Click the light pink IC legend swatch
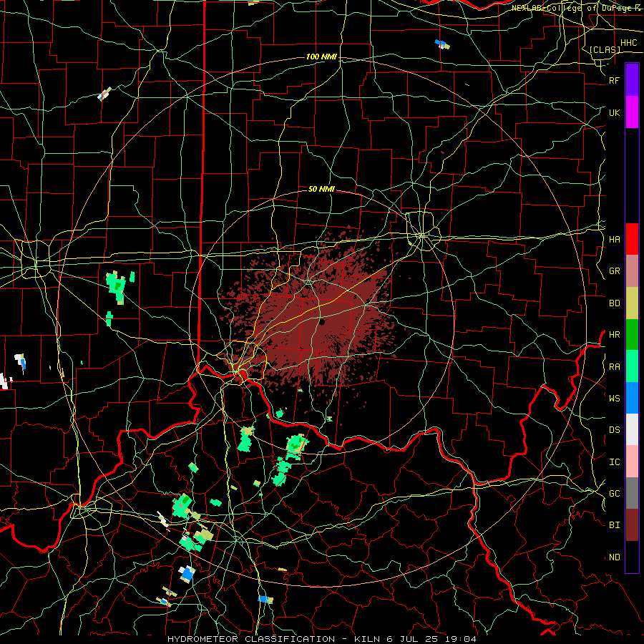The height and width of the screenshot is (644, 644). [x=632, y=462]
